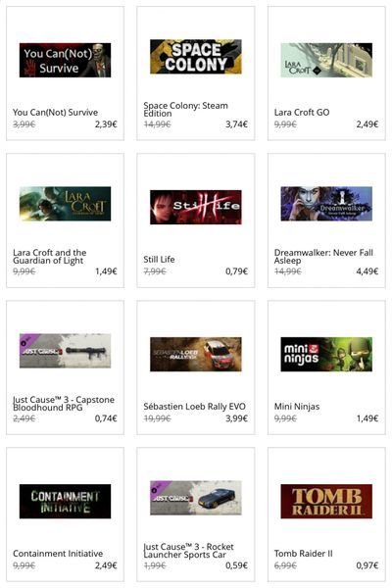The image size is (392, 588).
Task: Click the Tomb Raider II title text
Action: tap(303, 554)
